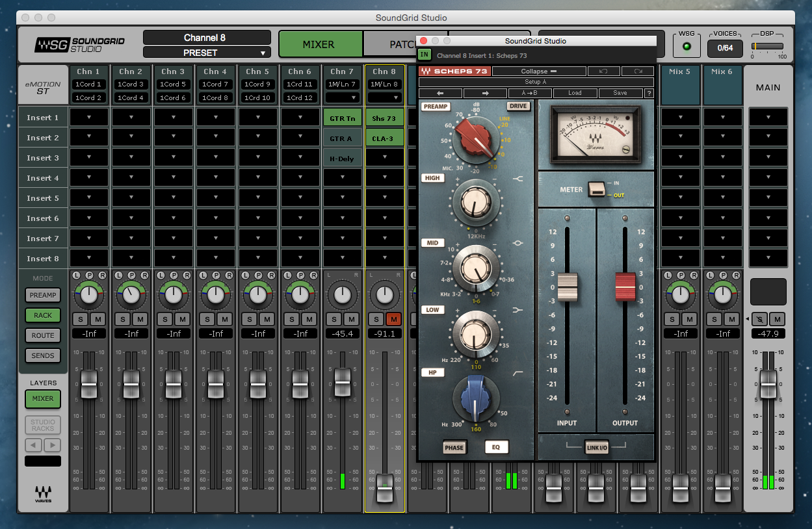Click the MID band knob
The image size is (812, 529).
point(476,268)
